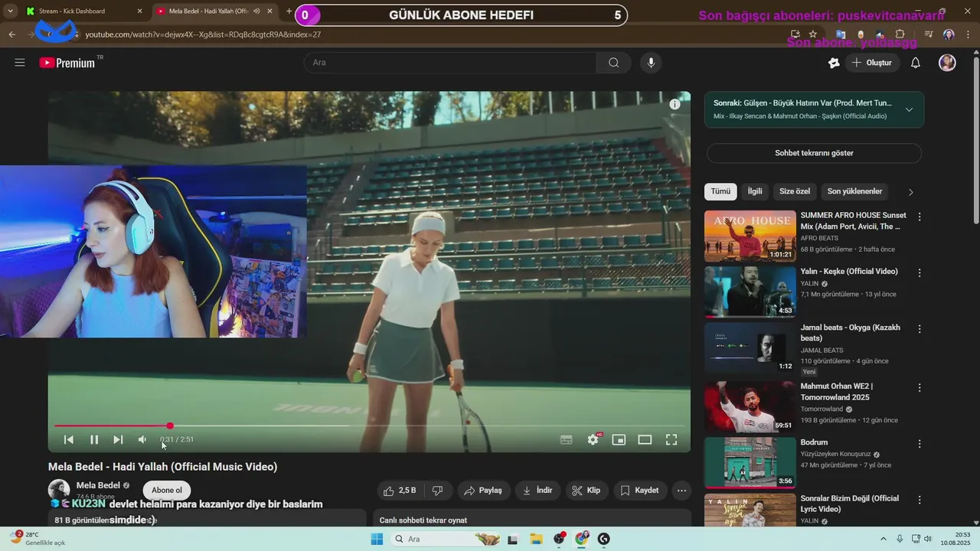
Task: Open more actions three-dot menu beside Kaydet
Action: pos(681,491)
